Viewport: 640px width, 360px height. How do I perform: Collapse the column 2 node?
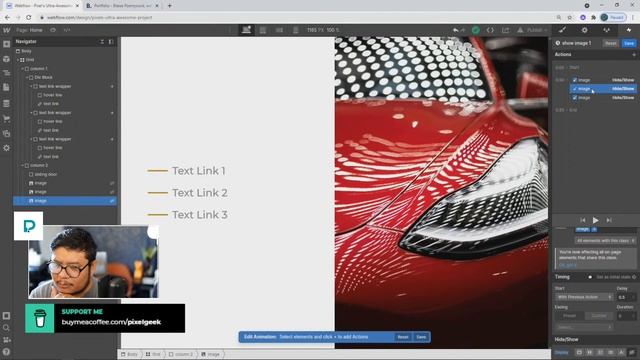pos(22,165)
